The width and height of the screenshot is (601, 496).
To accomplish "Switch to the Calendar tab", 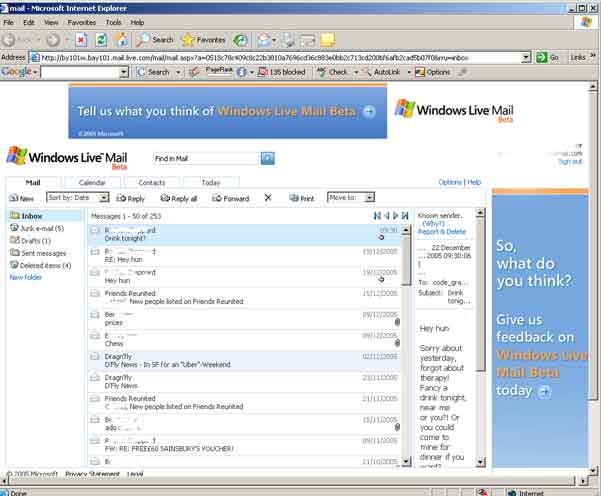I will [92, 182].
